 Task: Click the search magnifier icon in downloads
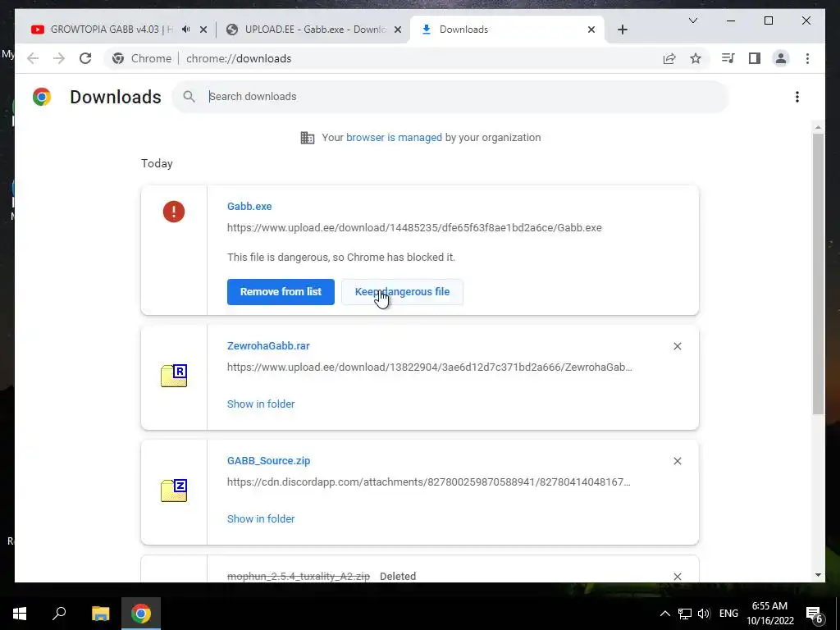tap(189, 97)
